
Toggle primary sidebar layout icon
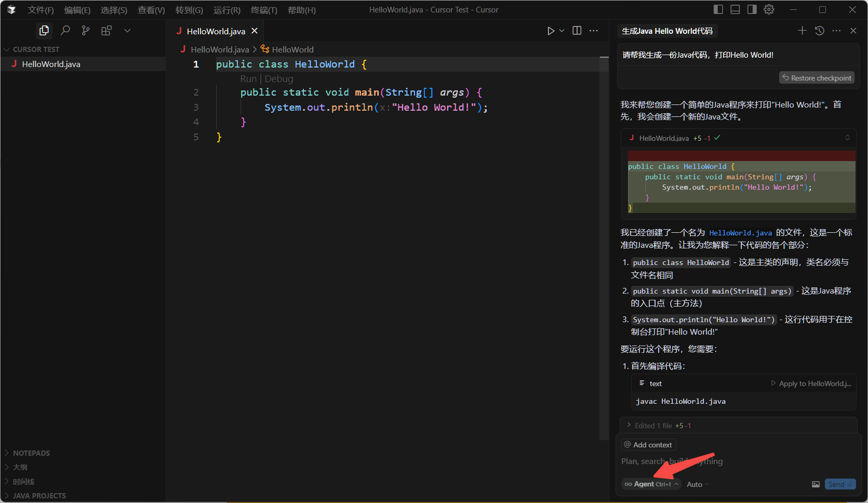718,9
